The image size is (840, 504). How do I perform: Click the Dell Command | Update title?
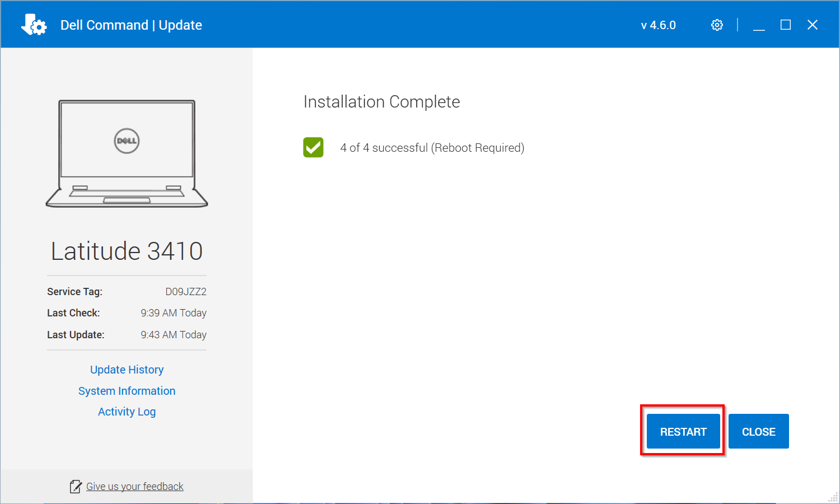pos(131,25)
